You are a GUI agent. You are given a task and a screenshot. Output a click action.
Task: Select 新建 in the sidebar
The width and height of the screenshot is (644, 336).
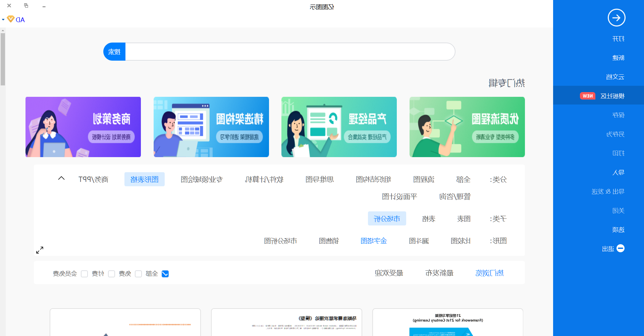coord(619,58)
